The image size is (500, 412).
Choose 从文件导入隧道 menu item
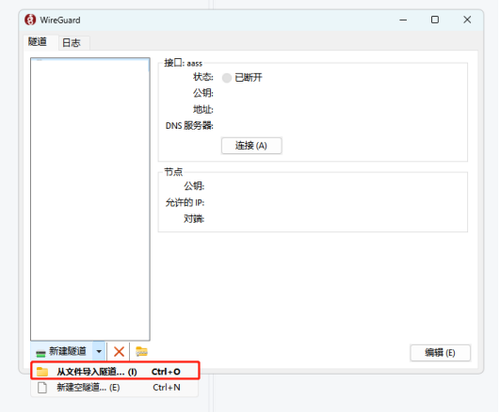click(115, 371)
